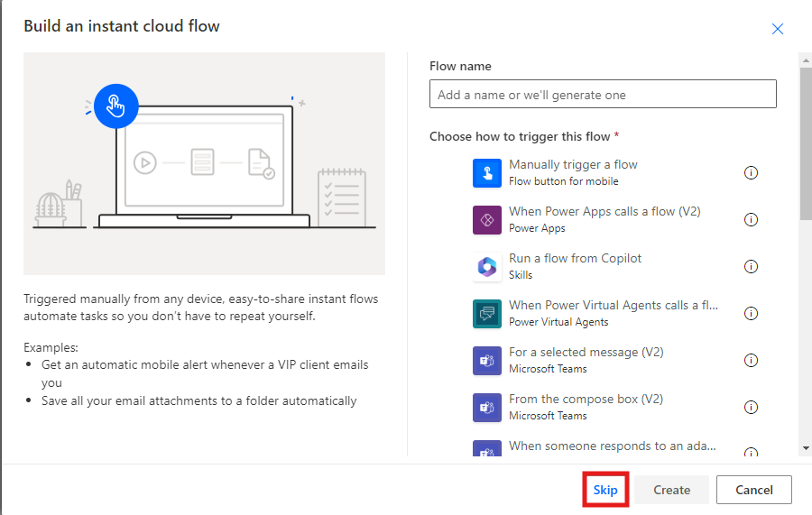Click the instant flow laptop illustration

(204, 163)
